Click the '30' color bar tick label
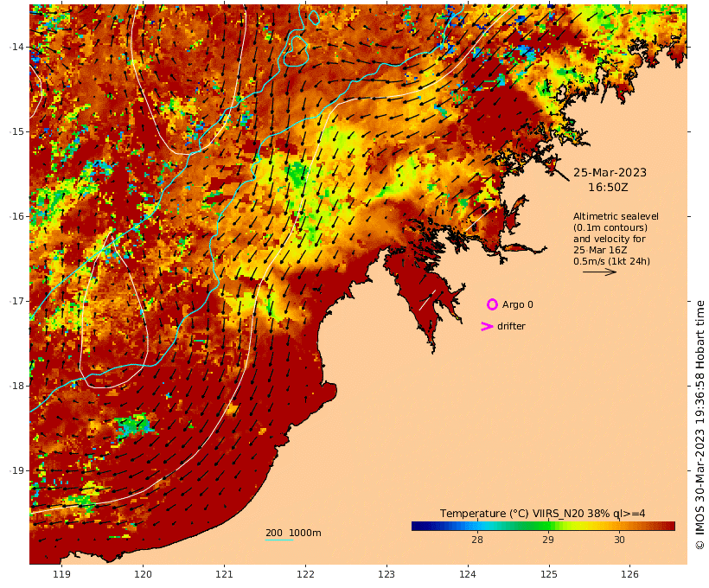This screenshot has height=588, width=709. (x=619, y=540)
